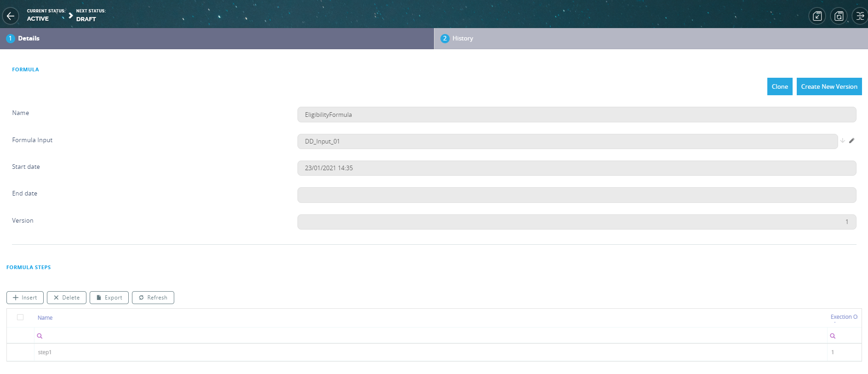Click the Name column search magnifier
Image resolution: width=868 pixels, height=374 pixels.
tap(40, 336)
